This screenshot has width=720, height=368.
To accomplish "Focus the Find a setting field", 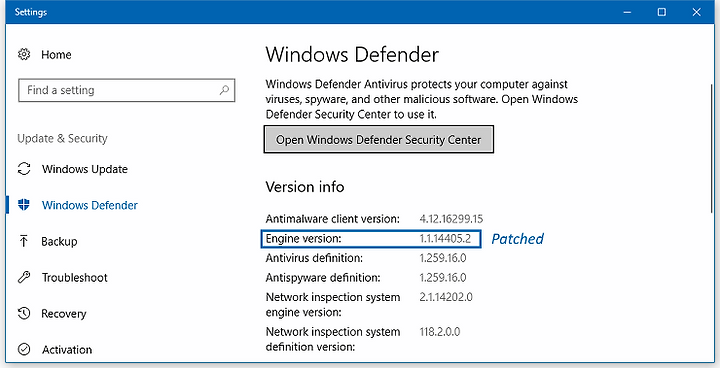I will tap(127, 90).
